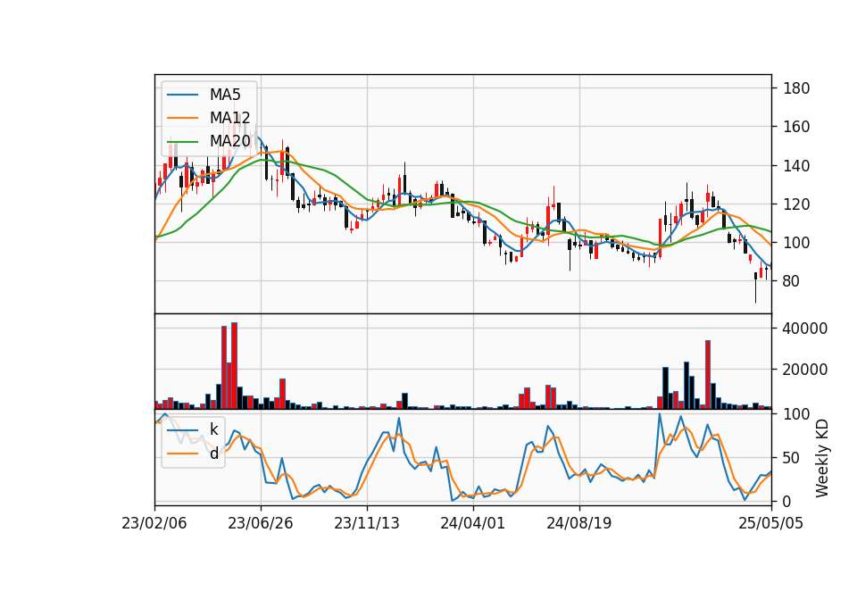Click the 23/06/26 date axis label

click(x=261, y=524)
